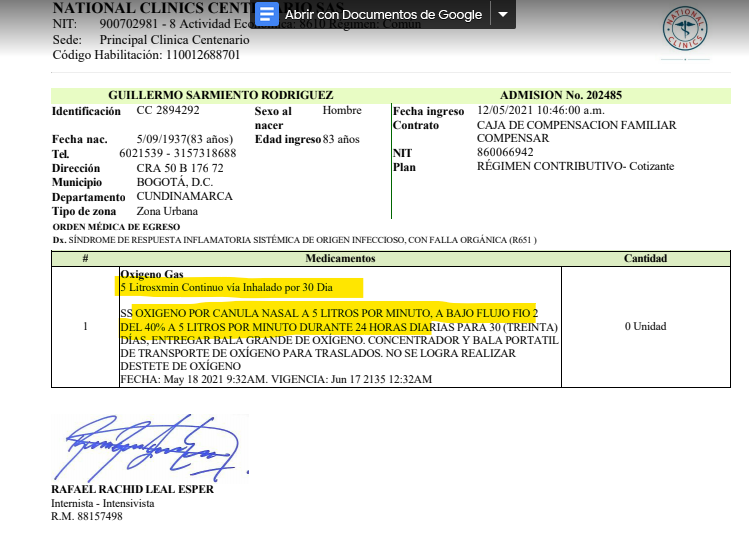Click doctor name RAFAEL RACHID LEAL ESPER
This screenshot has width=749, height=549.
click(132, 489)
